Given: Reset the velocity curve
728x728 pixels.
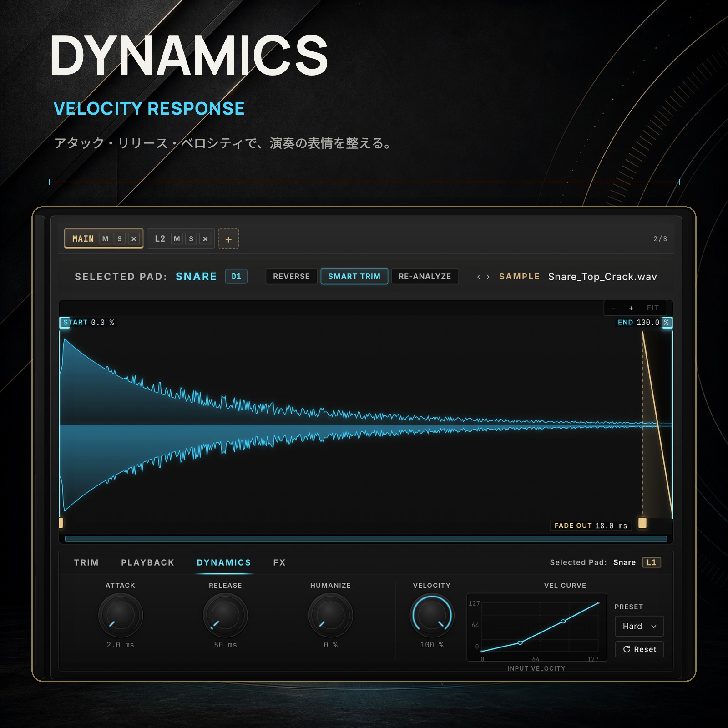Looking at the screenshot, I should tap(639, 649).
